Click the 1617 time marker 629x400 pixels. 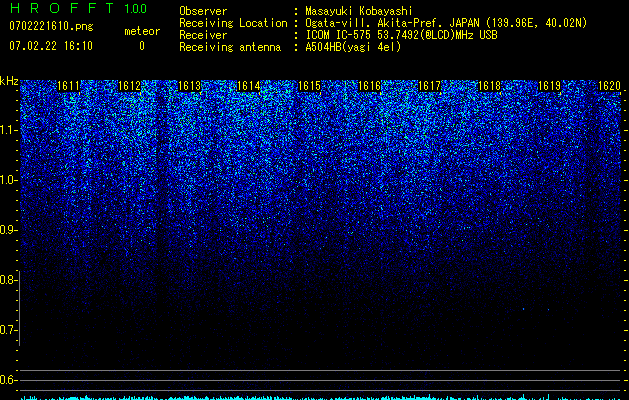430,86
